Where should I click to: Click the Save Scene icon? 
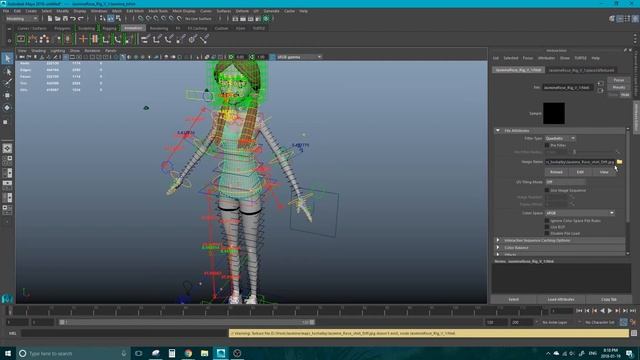click(x=65, y=18)
